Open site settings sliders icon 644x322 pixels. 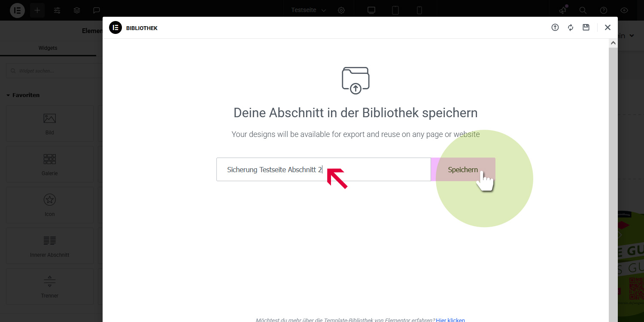[57, 10]
